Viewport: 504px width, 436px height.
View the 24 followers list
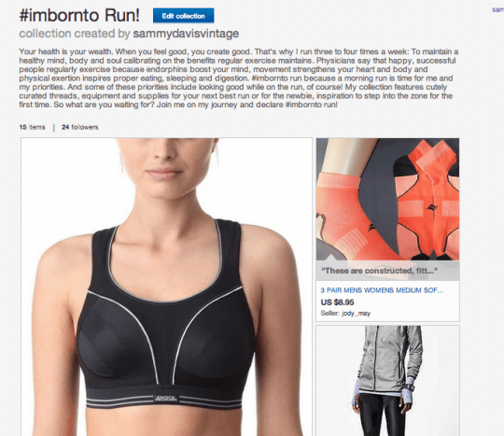pos(80,127)
